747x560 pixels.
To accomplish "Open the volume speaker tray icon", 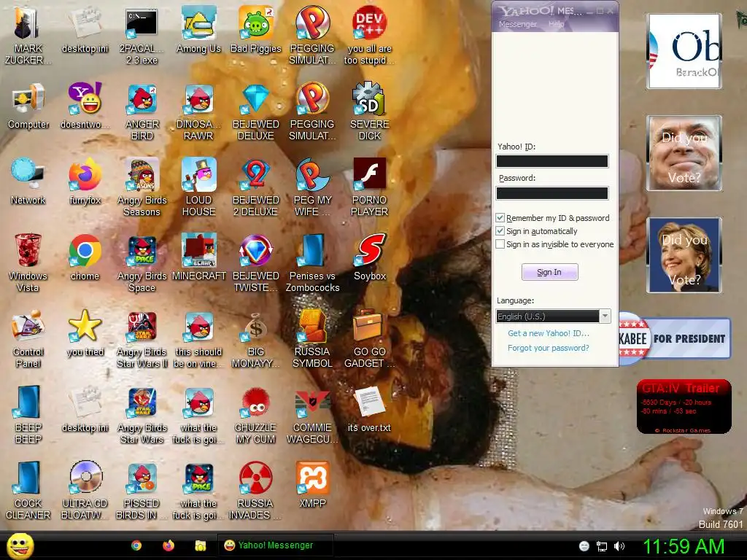I will [619, 546].
